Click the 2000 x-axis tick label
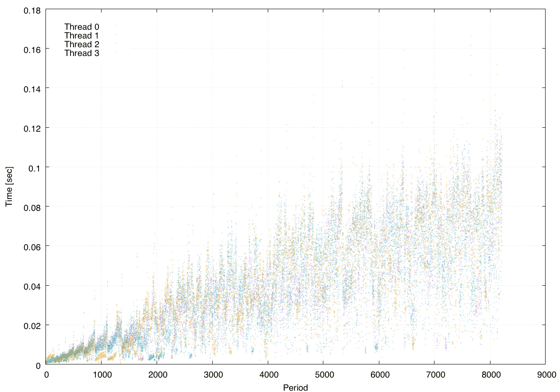Viewport: 560px width, 392px height. [157, 374]
